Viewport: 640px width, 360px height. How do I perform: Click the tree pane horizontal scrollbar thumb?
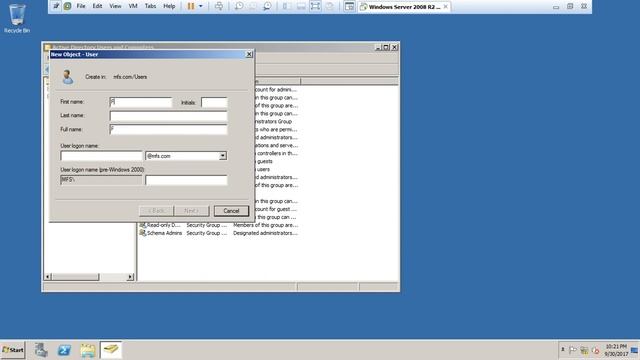click(x=75, y=277)
